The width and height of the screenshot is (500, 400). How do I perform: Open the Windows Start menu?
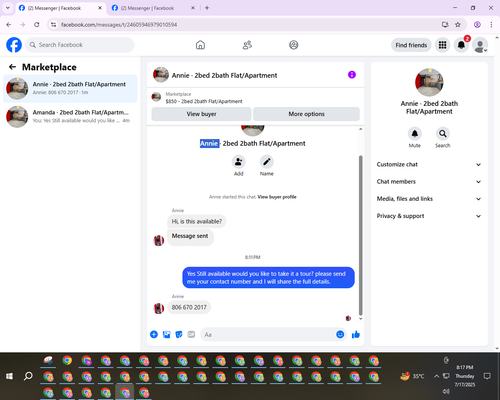click(9, 376)
